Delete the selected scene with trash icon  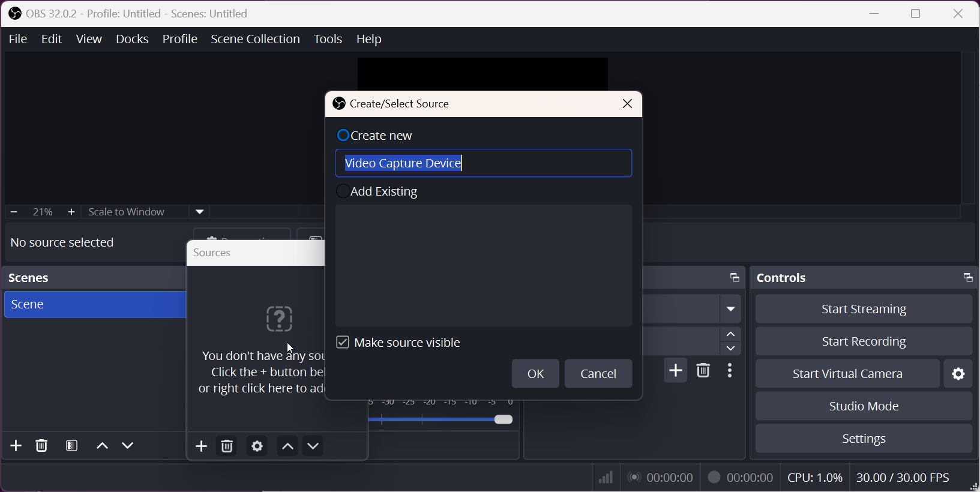(x=41, y=446)
